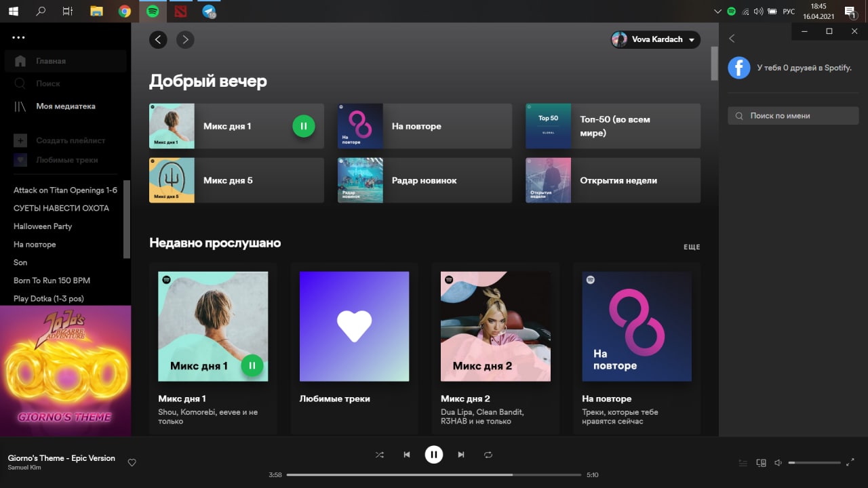The height and width of the screenshot is (488, 868).
Task: Click Giorno's Theme - Epic Version title
Action: (x=62, y=458)
